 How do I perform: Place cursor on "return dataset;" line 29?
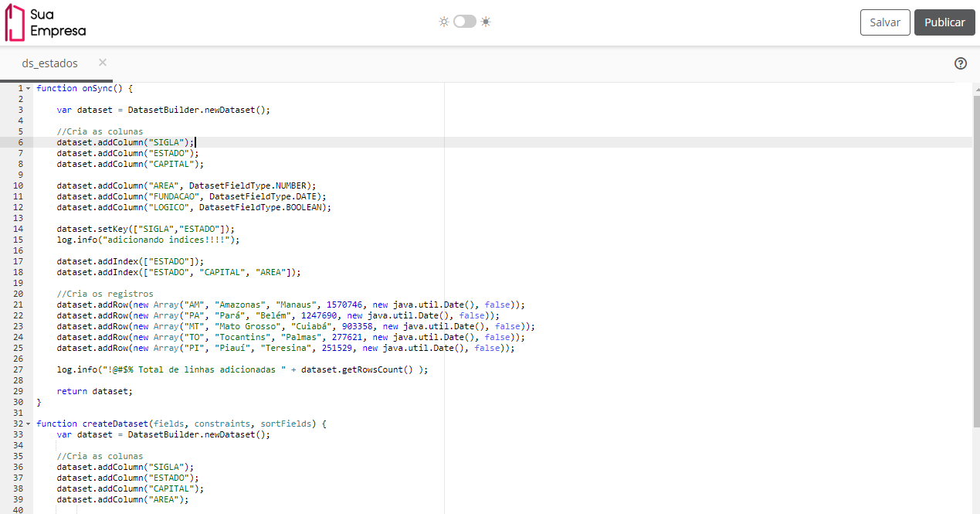click(x=94, y=391)
